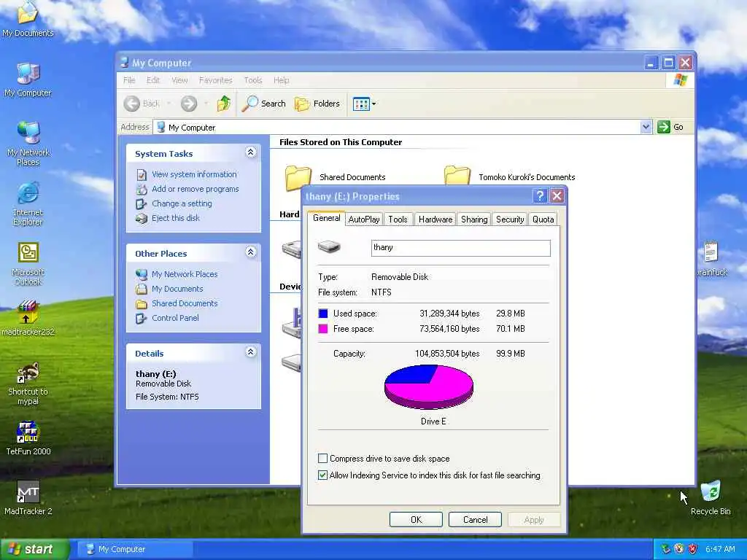Open Recycle Bin on desktop
The image size is (747, 560).
click(711, 497)
